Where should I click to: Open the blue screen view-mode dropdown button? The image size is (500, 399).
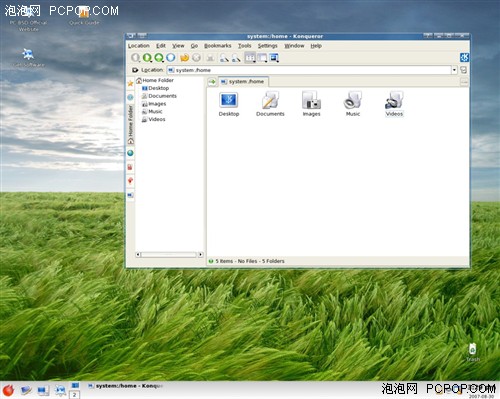point(274,58)
